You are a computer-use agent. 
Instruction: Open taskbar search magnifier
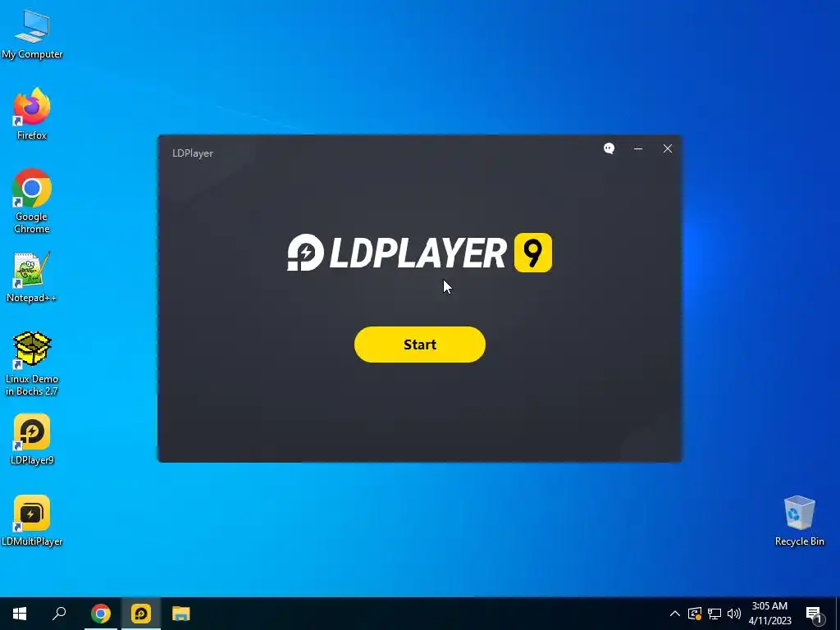(x=59, y=614)
